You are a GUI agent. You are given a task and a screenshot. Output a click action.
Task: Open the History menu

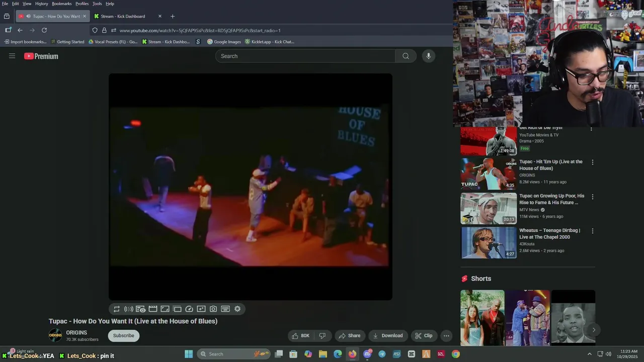pyautogui.click(x=42, y=4)
